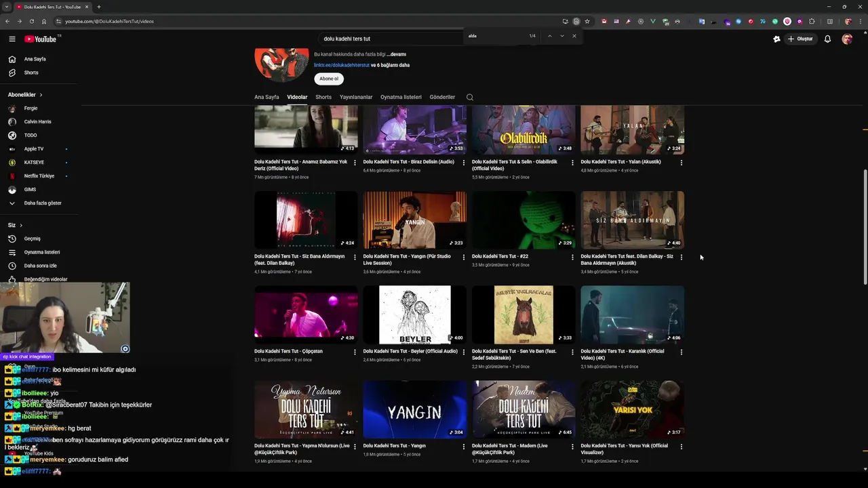This screenshot has height=488, width=868.
Task: Bookmark page with star icon
Action: [x=587, y=21]
